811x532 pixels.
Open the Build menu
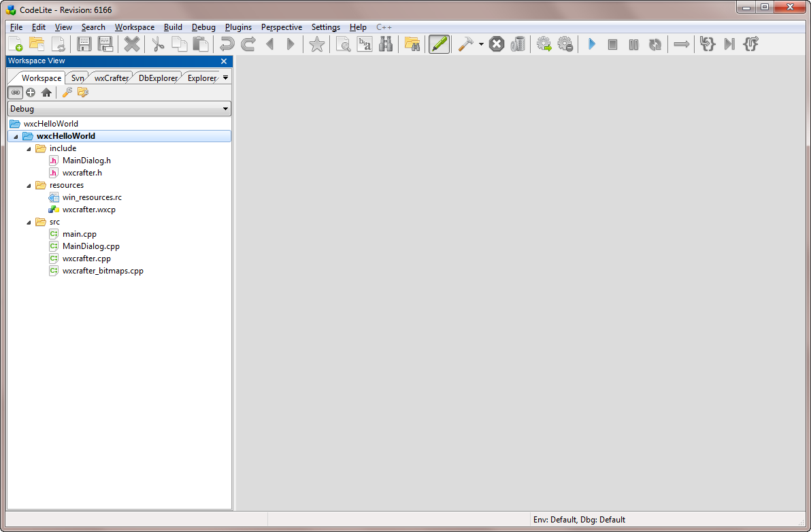click(173, 27)
